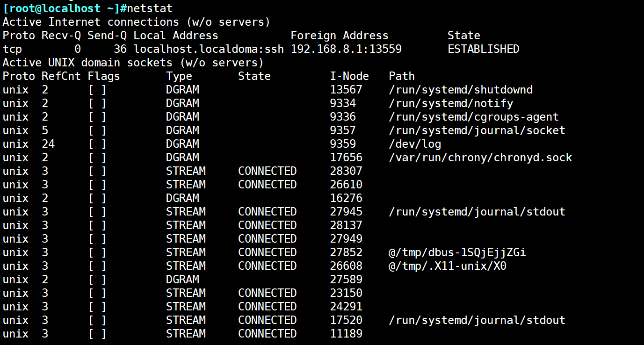Select the @/tmp/.X11-unix/X0 socket path
The image size is (644, 345).
pyautogui.click(x=448, y=266)
